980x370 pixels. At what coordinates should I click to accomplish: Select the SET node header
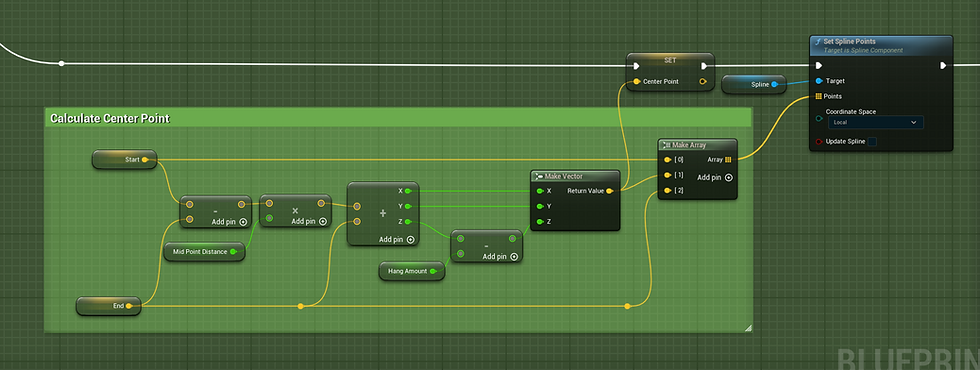coord(670,60)
